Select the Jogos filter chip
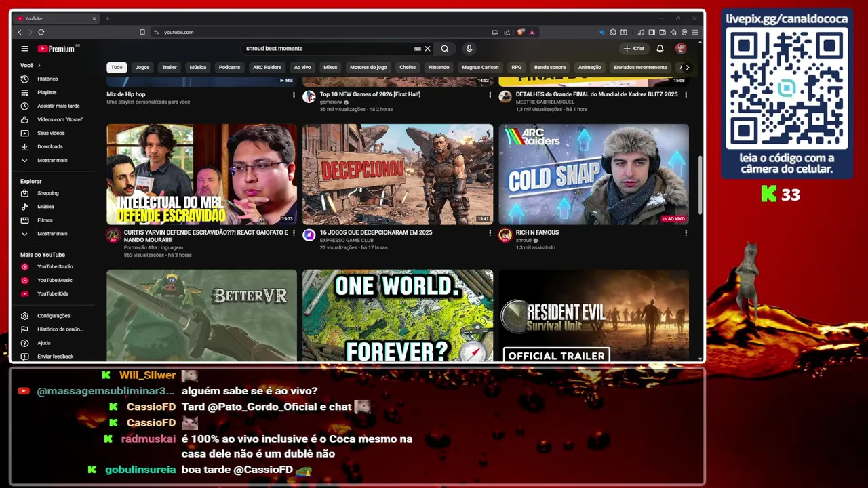Viewport: 868px width, 488px height. pyautogui.click(x=142, y=68)
